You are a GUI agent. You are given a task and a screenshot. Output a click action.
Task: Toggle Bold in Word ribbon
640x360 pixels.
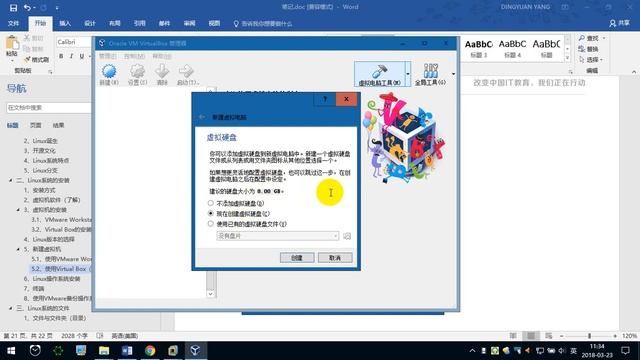click(61, 56)
